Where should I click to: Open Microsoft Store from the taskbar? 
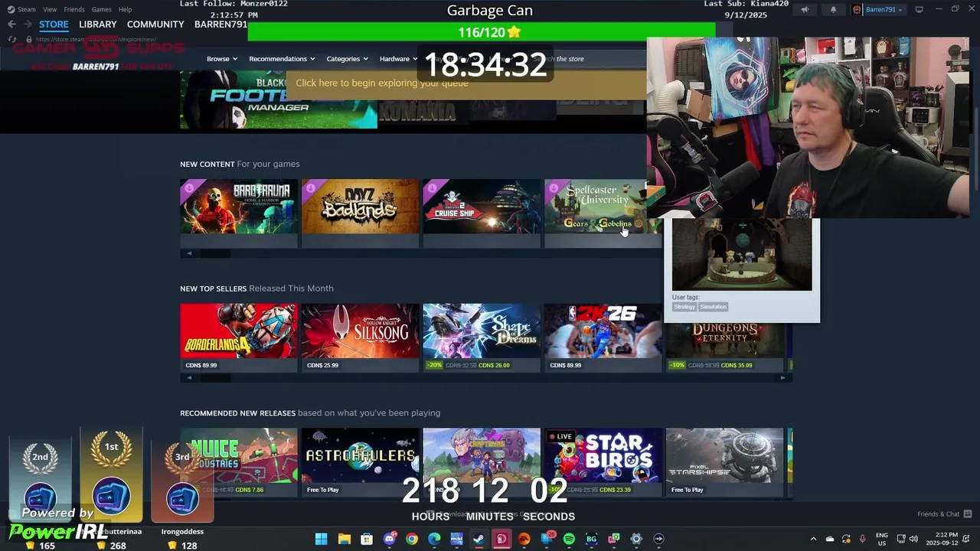point(367,539)
